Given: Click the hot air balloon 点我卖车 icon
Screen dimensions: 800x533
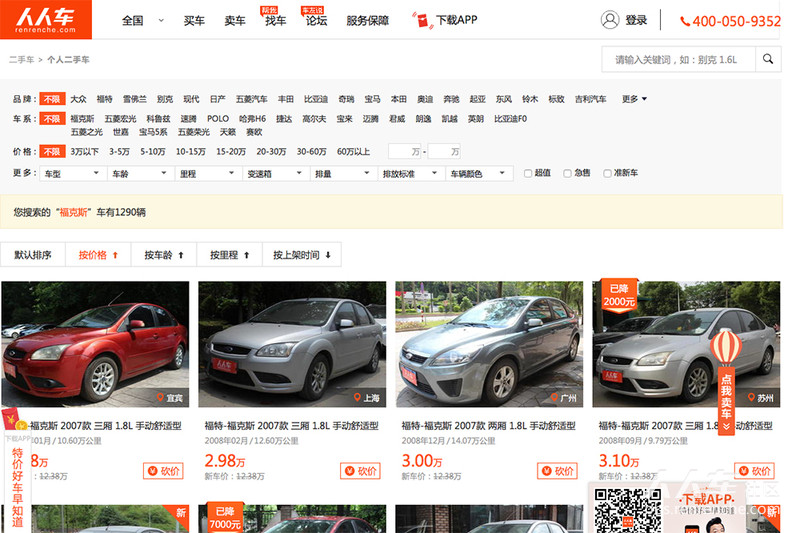Looking at the screenshot, I should [726, 383].
